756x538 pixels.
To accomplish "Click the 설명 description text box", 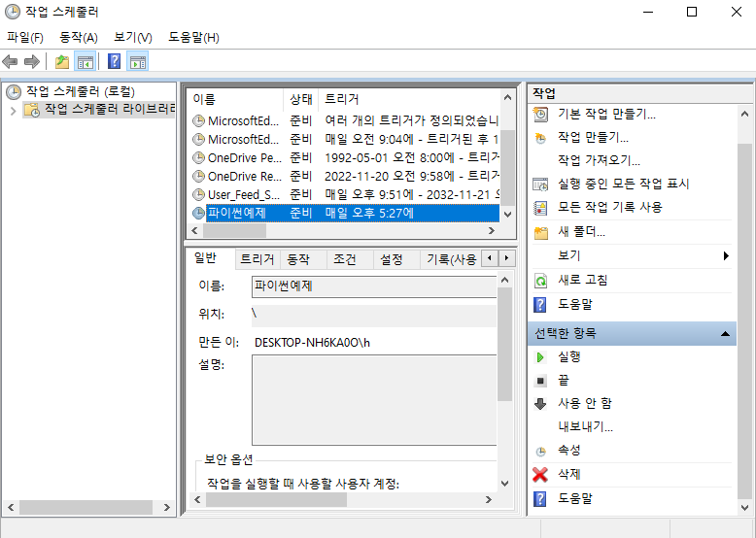I will click(x=374, y=400).
